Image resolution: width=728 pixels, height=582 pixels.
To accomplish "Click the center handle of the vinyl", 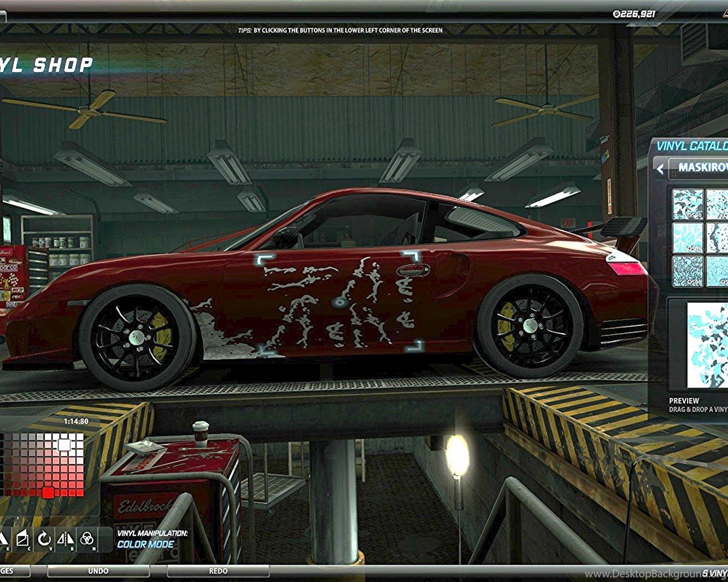I will coord(340,302).
